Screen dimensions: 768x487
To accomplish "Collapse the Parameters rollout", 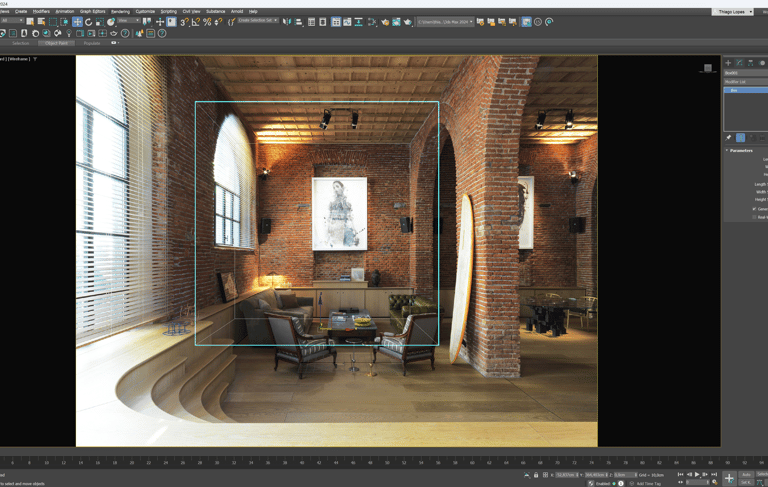I will 740,151.
